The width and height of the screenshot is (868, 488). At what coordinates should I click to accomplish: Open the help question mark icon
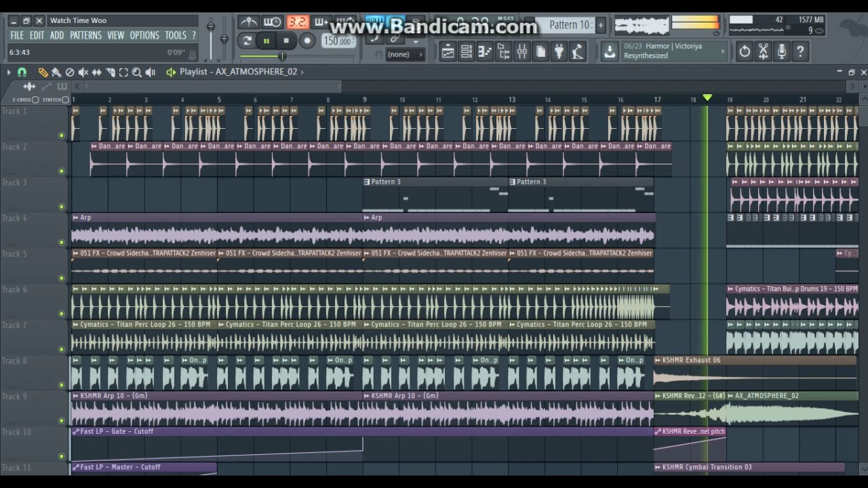tap(800, 51)
